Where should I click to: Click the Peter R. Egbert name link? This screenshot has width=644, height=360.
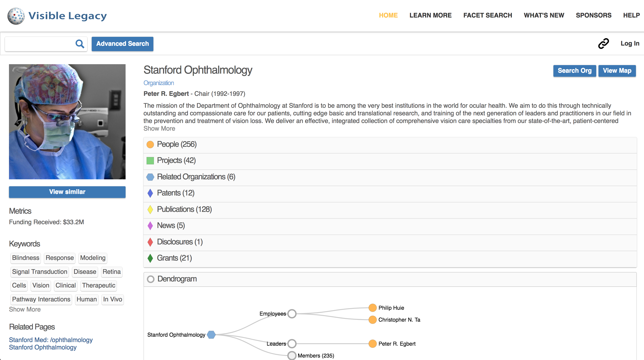click(166, 94)
